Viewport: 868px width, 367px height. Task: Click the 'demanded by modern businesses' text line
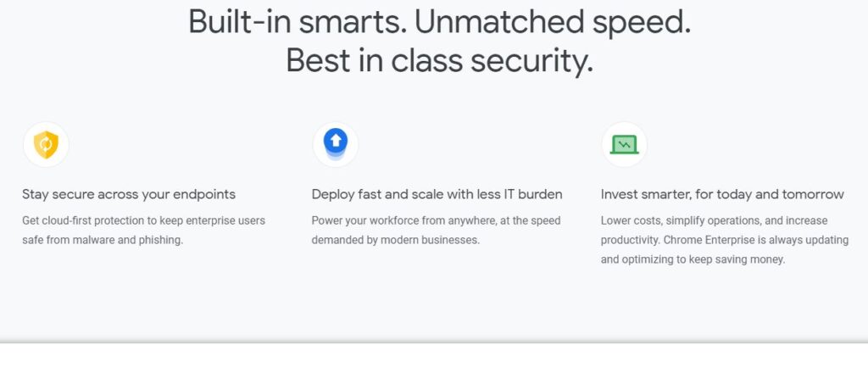pyautogui.click(x=395, y=240)
